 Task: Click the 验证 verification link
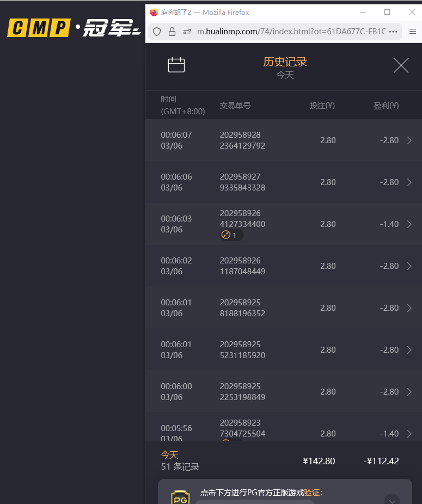[313, 493]
